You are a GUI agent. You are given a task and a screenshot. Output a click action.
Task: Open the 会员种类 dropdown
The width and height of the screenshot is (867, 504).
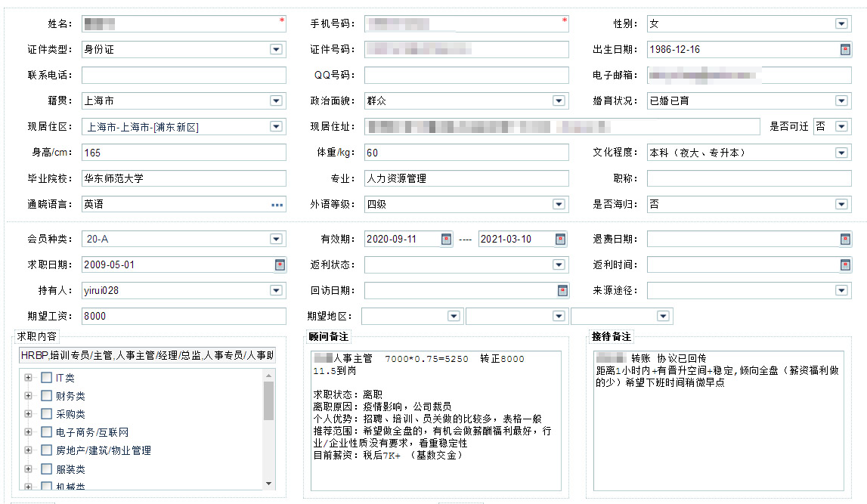(276, 240)
